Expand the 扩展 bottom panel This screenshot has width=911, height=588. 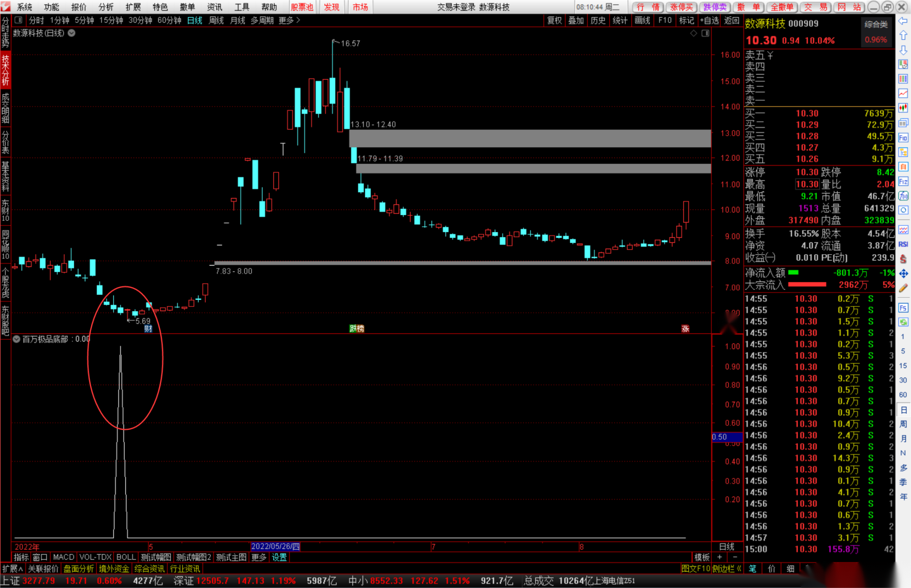tap(12, 568)
